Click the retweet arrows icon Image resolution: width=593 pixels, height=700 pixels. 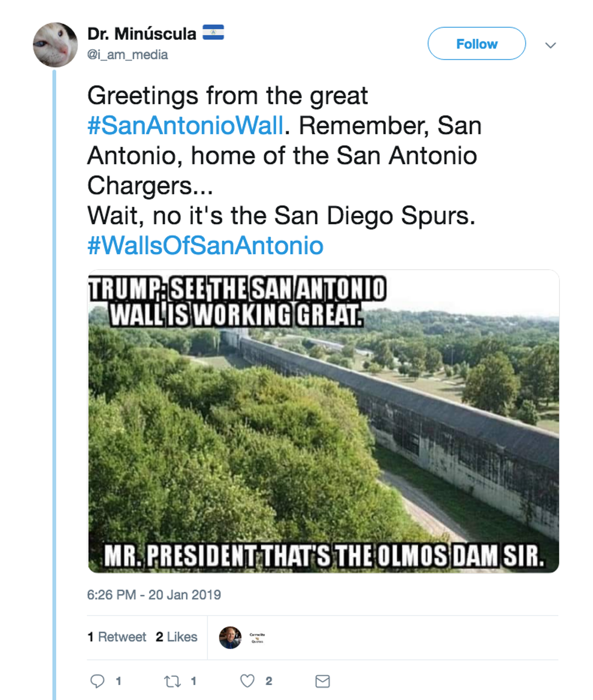point(172,682)
